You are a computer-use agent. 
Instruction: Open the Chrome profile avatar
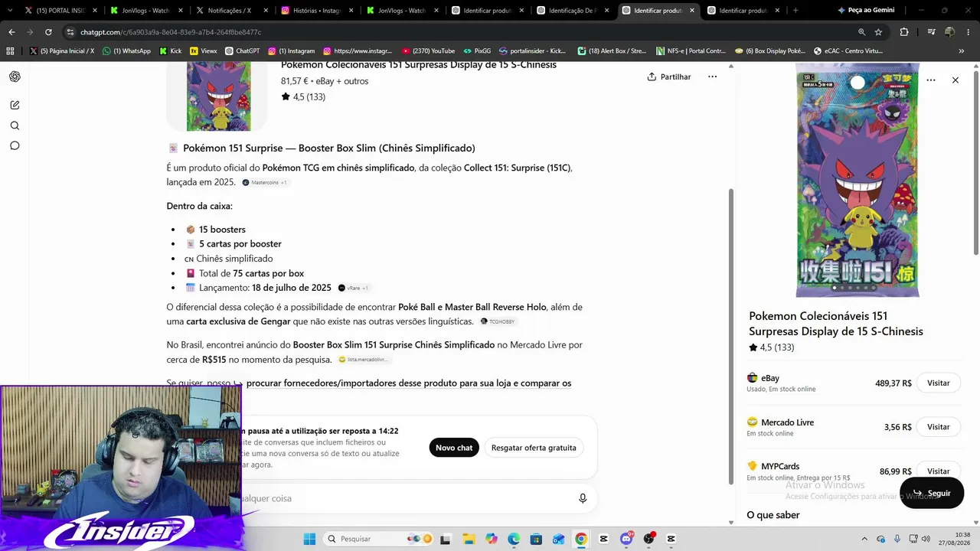[949, 32]
